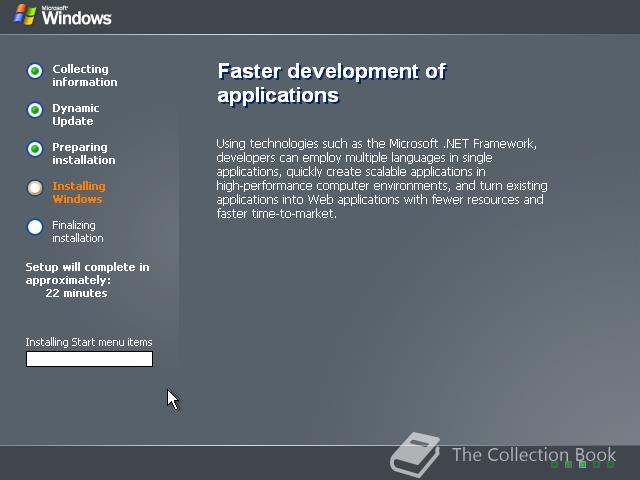Screen dimensions: 640x480
Task: Click the 'Finalizing installation' label
Action: 78,231
